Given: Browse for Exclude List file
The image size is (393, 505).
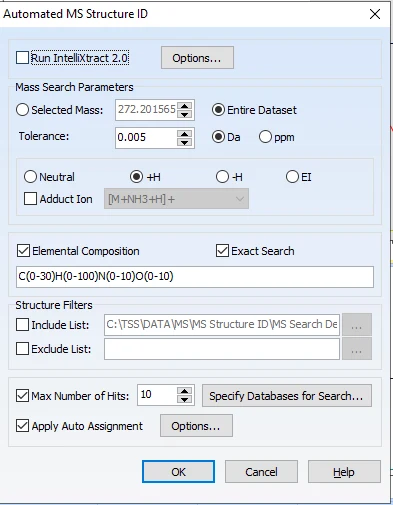Looking at the screenshot, I should click(x=357, y=349).
